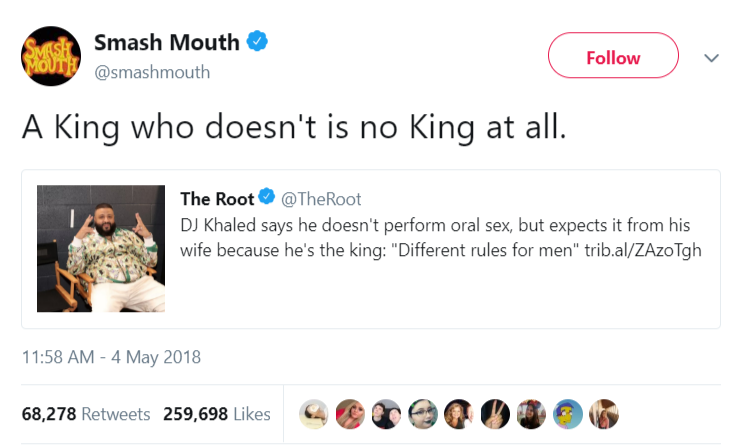
Task: Open the liker avatar showing a peace sign
Action: tap(494, 413)
